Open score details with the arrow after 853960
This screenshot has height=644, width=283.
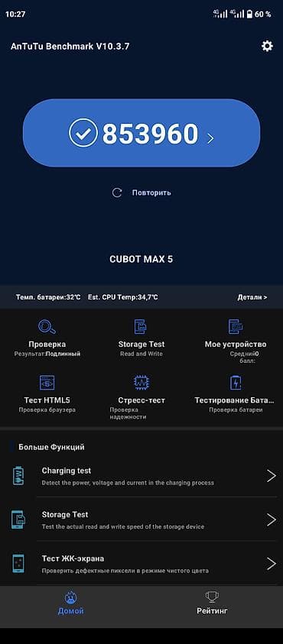(210, 138)
